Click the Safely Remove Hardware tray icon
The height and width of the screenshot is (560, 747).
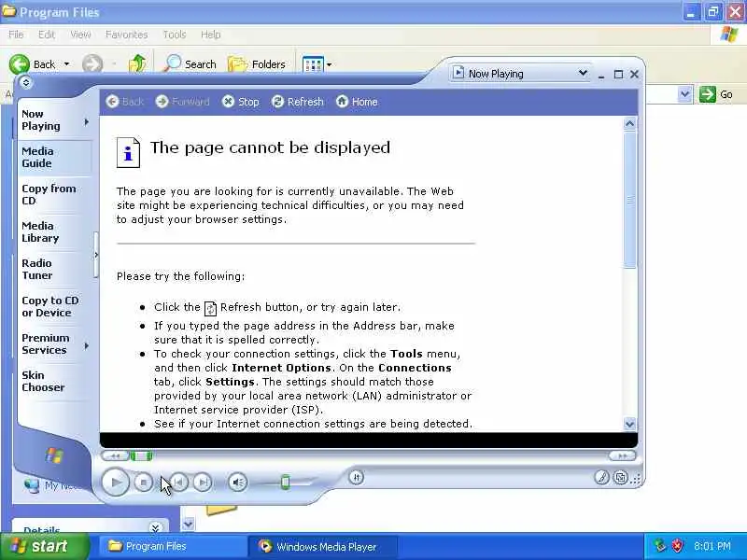pos(659,546)
